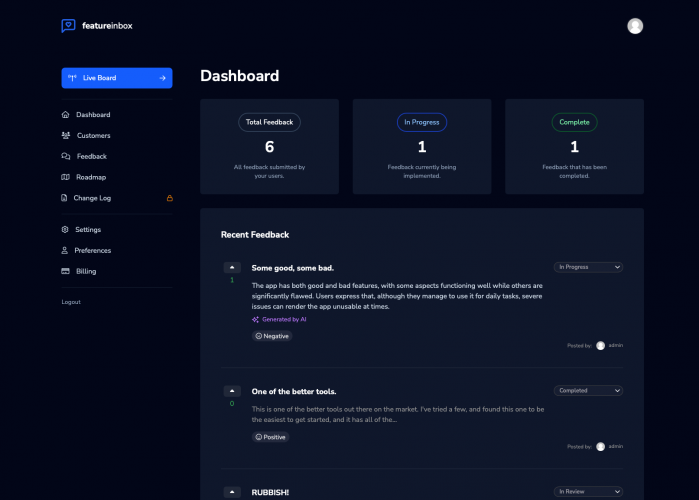Open the In Progress status dropdown
Viewport: 699px width, 500px height.
coord(588,267)
